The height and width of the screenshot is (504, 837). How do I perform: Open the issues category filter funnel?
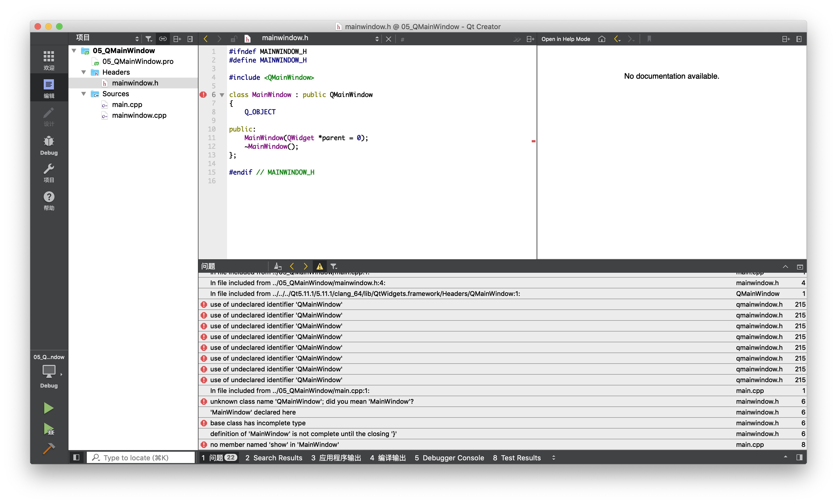point(334,266)
